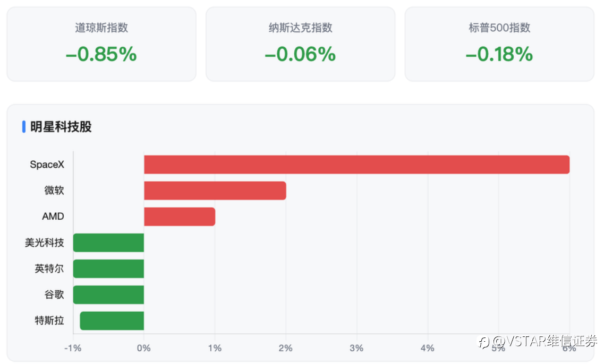604x364 pixels.
Task: Click the red 微软 bar
Action: pyautogui.click(x=215, y=190)
